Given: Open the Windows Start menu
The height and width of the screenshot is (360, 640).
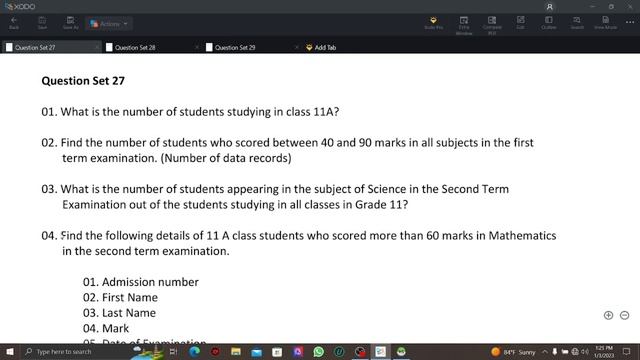Looking at the screenshot, I should click(x=10, y=351).
